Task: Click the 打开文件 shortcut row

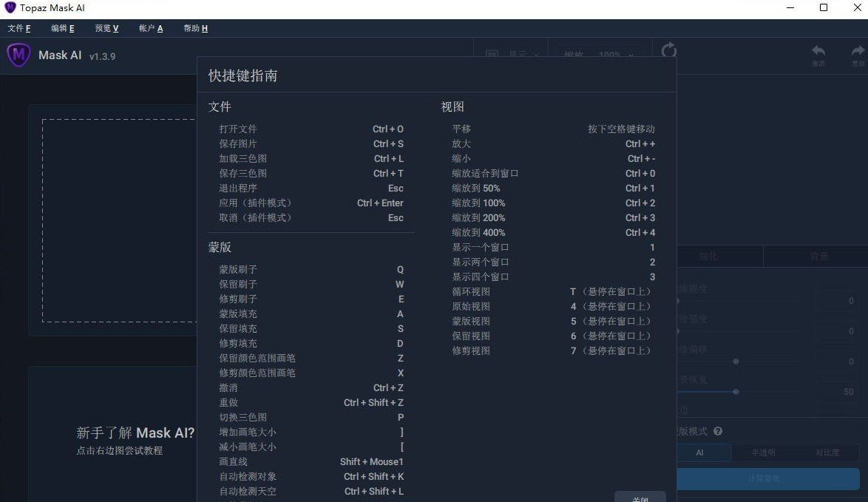Action: [x=311, y=129]
